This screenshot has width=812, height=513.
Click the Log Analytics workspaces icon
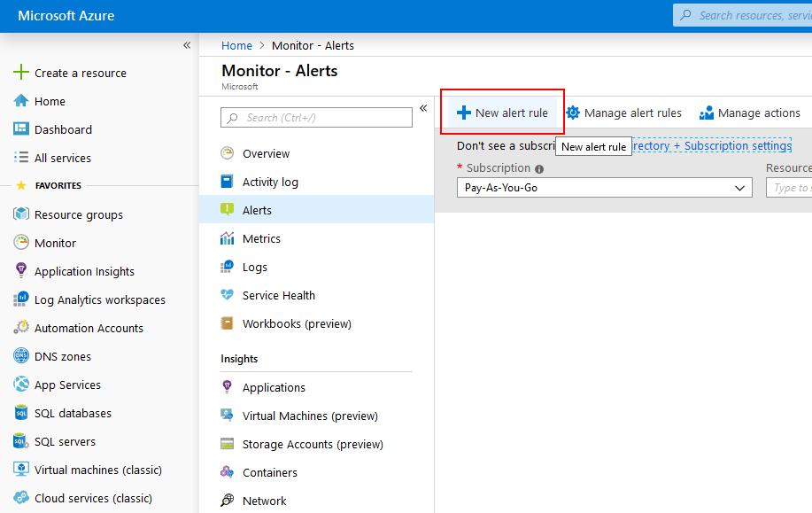[20, 299]
